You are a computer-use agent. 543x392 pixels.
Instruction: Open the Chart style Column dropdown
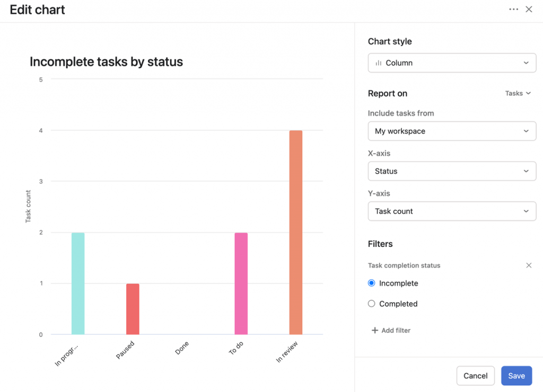tap(452, 63)
